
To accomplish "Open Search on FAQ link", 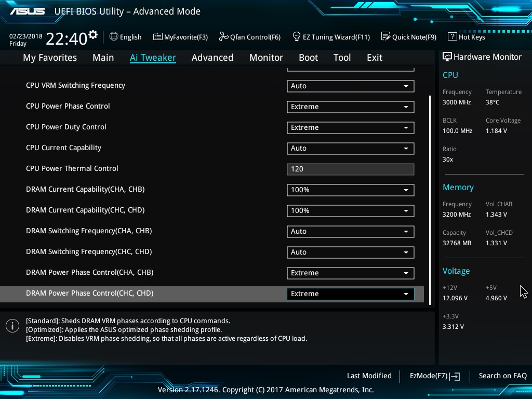I will point(502,376).
